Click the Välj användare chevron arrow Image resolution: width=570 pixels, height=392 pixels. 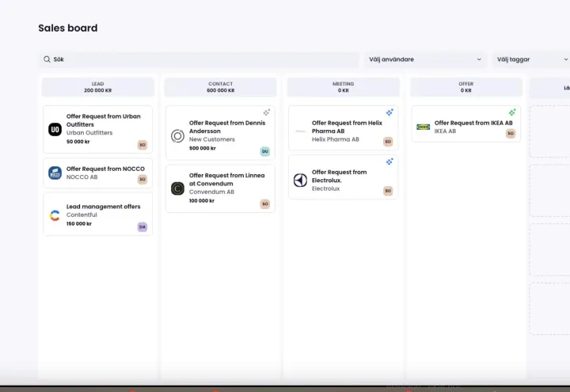pyautogui.click(x=479, y=59)
